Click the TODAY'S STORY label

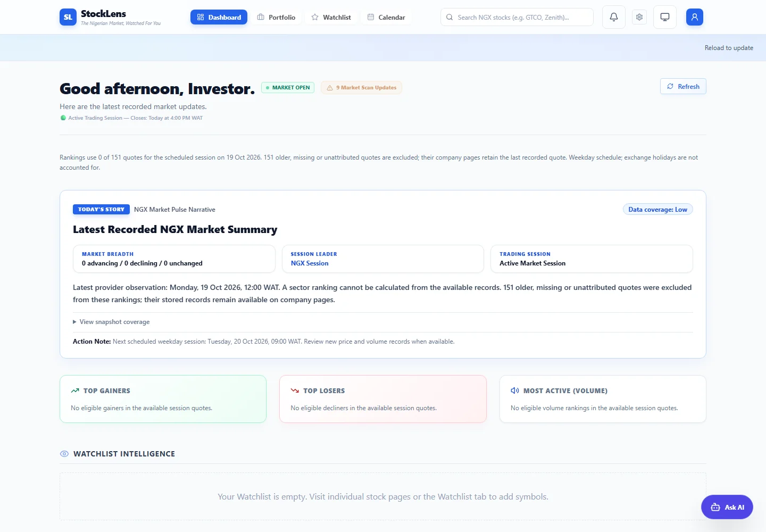(101, 210)
